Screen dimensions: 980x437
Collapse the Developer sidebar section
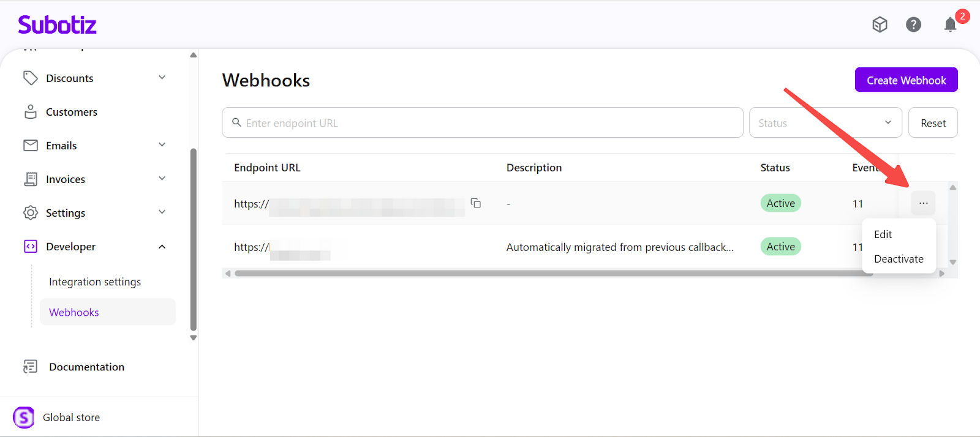point(162,247)
